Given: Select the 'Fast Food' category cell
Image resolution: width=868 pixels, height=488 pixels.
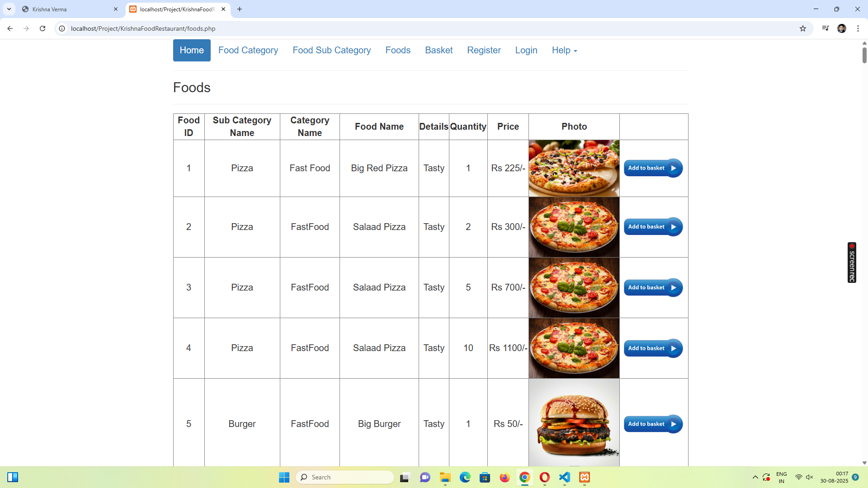Looking at the screenshot, I should tap(310, 168).
